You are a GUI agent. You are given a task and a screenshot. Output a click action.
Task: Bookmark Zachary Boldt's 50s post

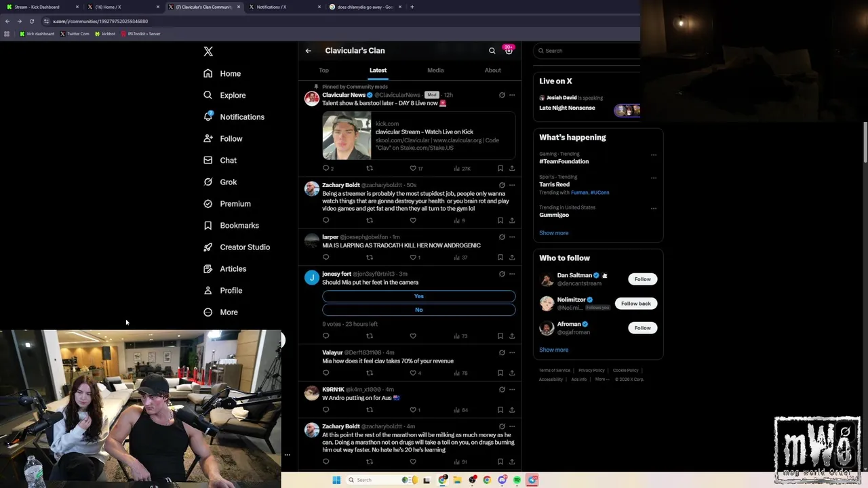pos(500,220)
